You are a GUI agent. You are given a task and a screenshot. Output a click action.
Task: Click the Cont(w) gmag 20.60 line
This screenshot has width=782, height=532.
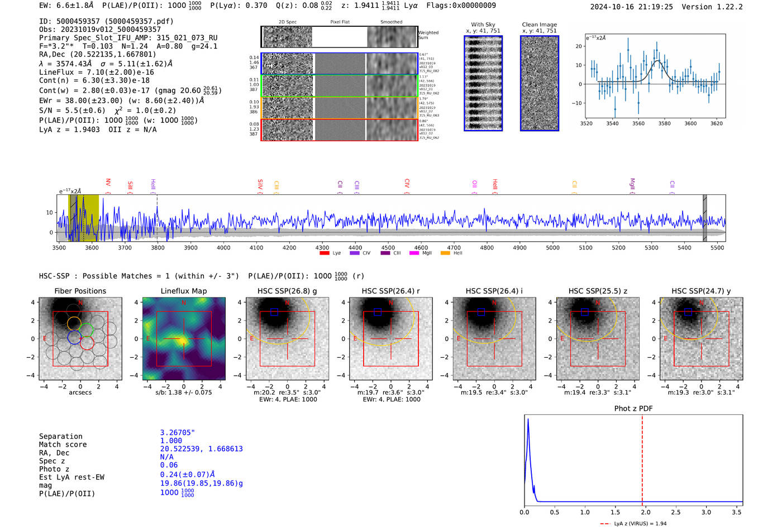tap(130, 90)
